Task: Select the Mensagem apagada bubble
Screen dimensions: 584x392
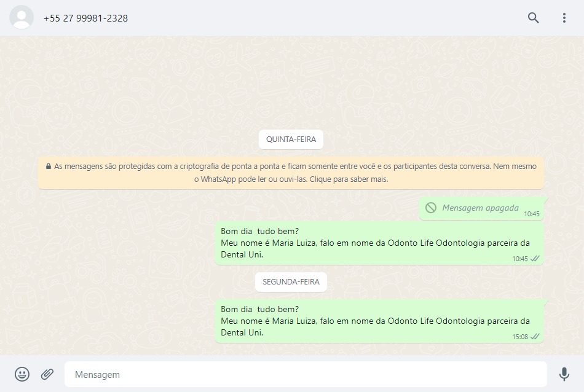Action: coord(481,208)
